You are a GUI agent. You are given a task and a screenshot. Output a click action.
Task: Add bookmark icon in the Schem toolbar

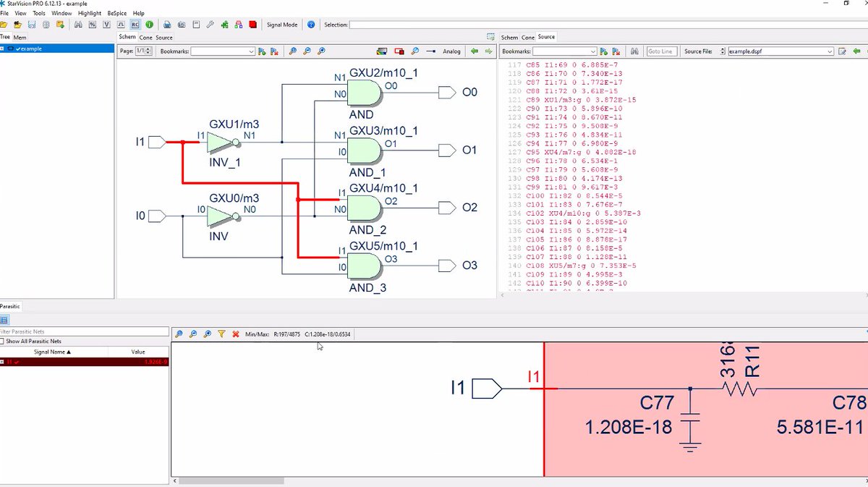(262, 51)
